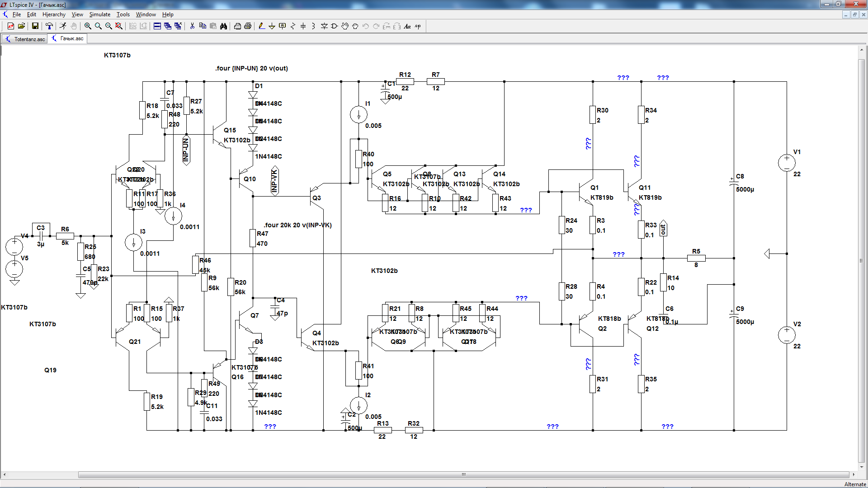Click the Save floppy disk icon

[35, 26]
